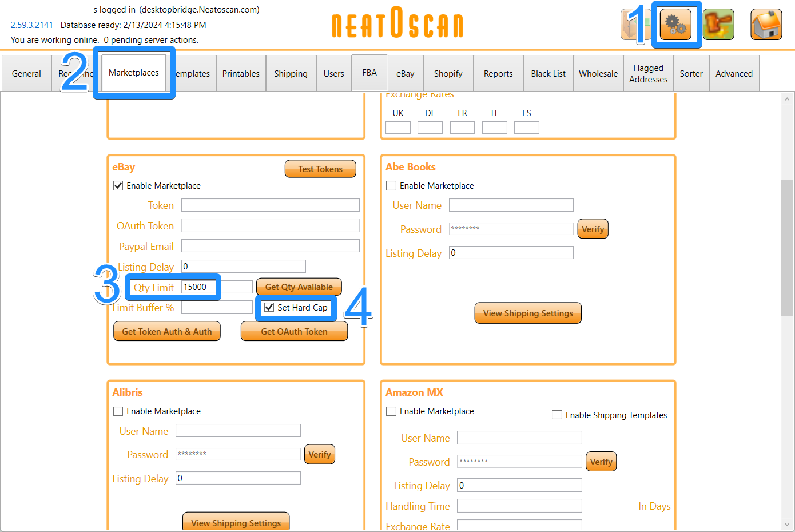Viewport: 795px width, 532px height.
Task: Toggle Set Hard Cap checkbox
Action: [269, 307]
